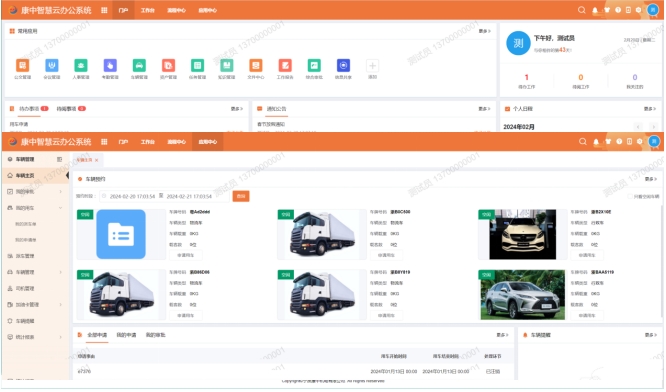Open the dark blue 信息共享 app icon
Image resolution: width=666 pixels, height=392 pixels.
[343, 65]
